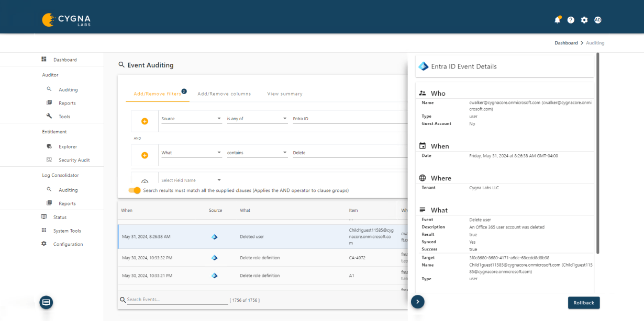The height and width of the screenshot is (321, 644).
Task: Open the Select Field Name dropdown
Action: (191, 179)
